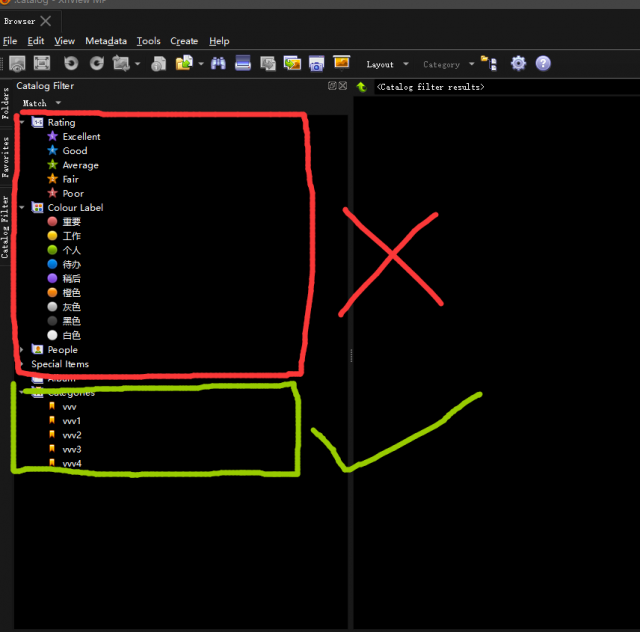The width and height of the screenshot is (640, 632).
Task: Click the fullscreen view toolbar icon
Action: 42,63
